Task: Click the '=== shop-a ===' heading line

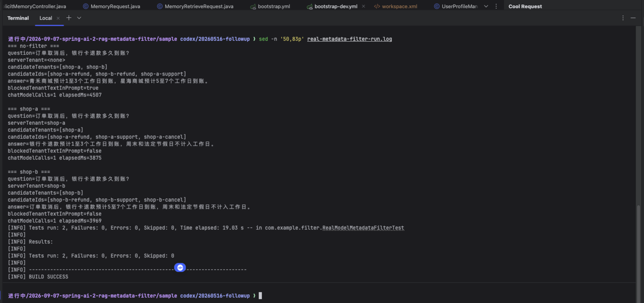Action: pos(29,109)
